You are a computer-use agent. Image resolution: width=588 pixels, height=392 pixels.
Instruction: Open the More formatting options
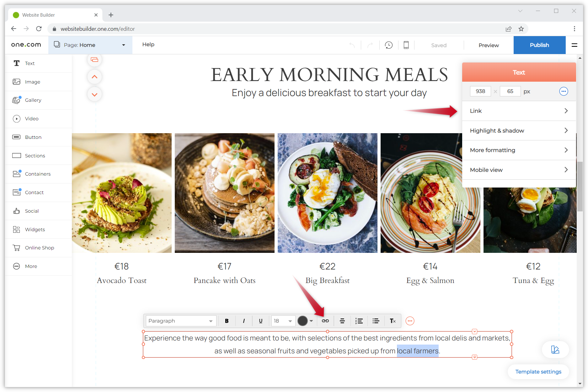tap(519, 150)
